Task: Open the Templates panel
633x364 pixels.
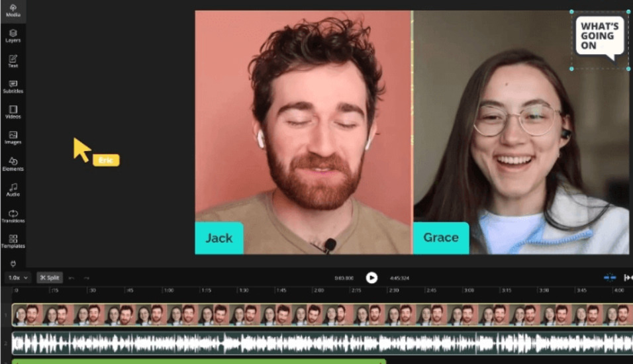Action: (x=13, y=242)
